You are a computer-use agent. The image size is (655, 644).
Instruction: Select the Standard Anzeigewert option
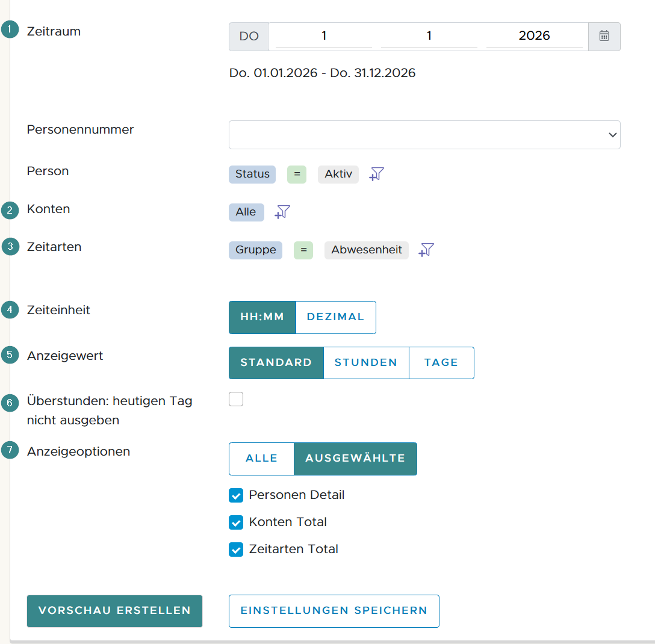[276, 363]
